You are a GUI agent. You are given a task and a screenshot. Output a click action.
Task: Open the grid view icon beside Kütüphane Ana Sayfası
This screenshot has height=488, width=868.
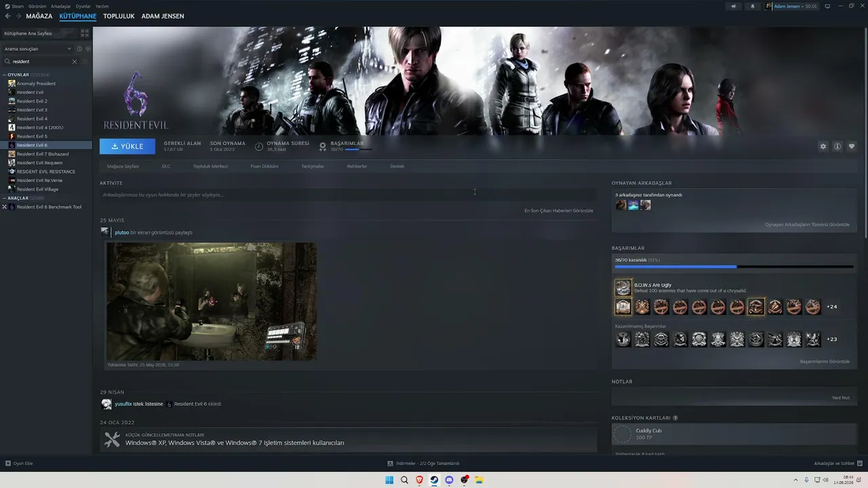tap(85, 33)
